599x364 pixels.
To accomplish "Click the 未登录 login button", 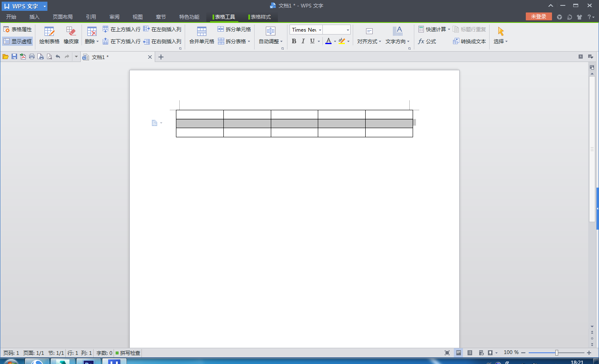I will (x=539, y=17).
